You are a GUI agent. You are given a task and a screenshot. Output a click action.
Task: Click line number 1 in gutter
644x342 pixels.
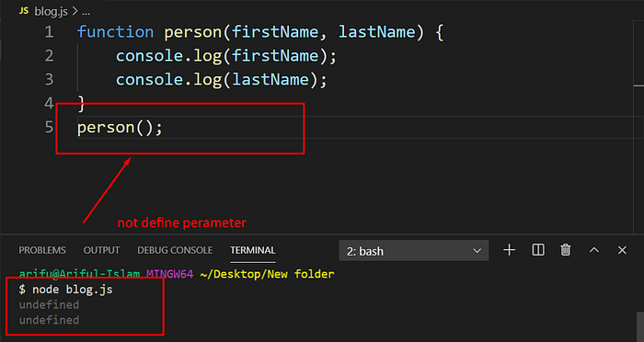50,32
